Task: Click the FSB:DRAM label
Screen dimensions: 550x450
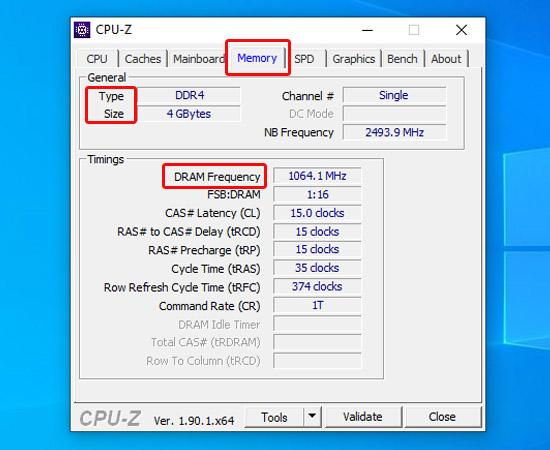Action: click(x=234, y=195)
